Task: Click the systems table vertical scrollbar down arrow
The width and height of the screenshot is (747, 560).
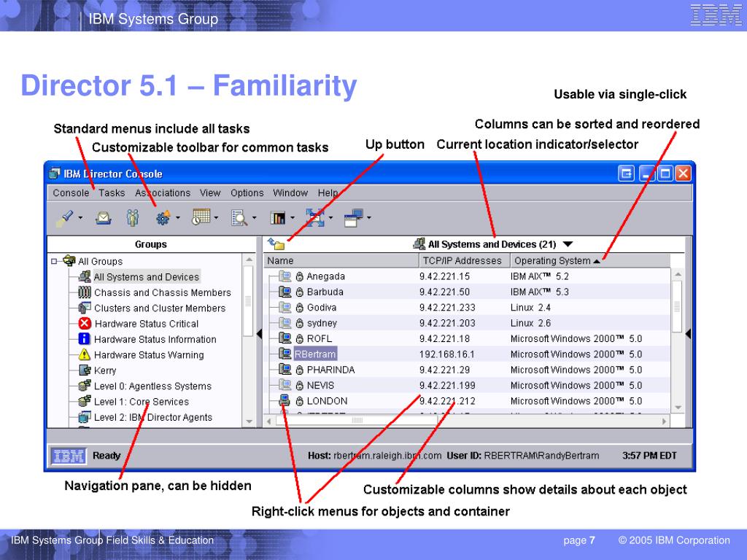Action: tap(678, 408)
